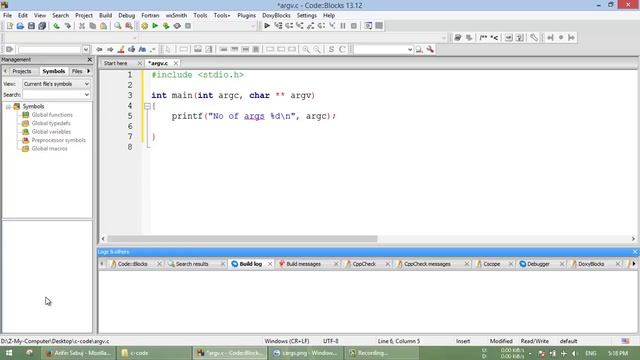This screenshot has width=640, height=360.
Task: Click the Build and run icon
Action: click(166, 26)
